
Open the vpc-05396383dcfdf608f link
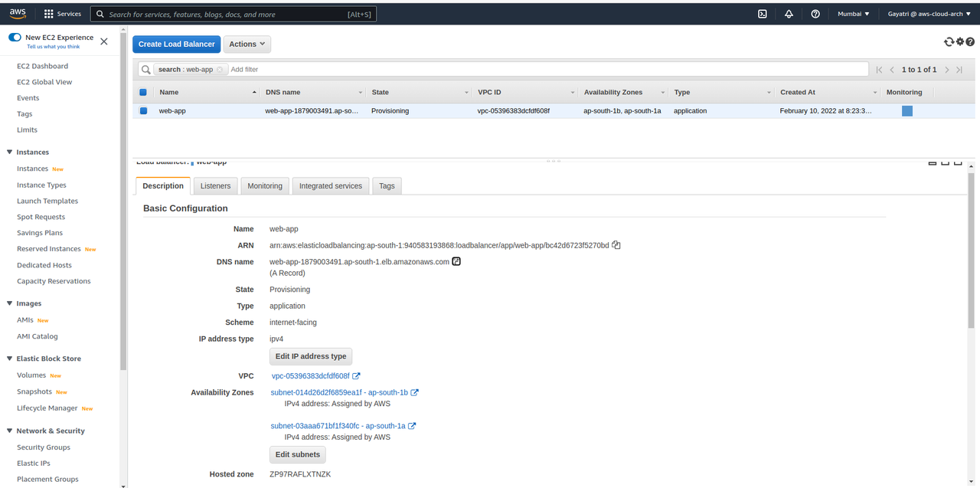pos(310,376)
